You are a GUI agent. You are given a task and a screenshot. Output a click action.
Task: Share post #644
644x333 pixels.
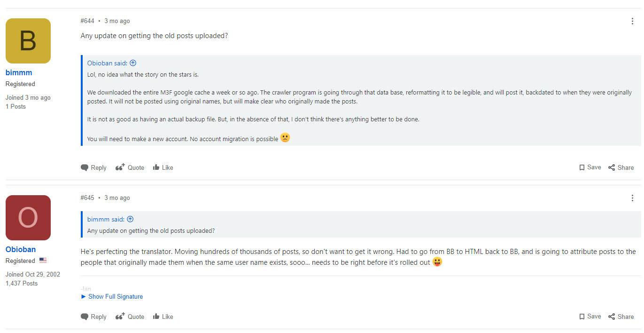click(621, 167)
